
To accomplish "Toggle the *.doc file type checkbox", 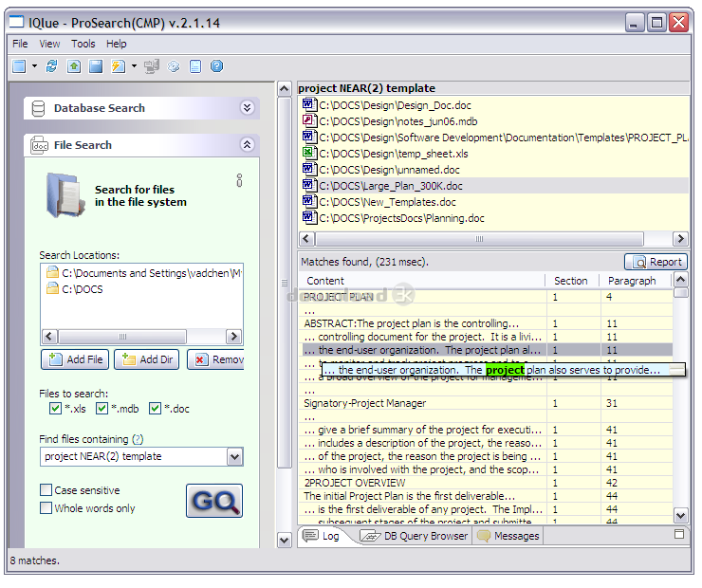I will pyautogui.click(x=155, y=409).
